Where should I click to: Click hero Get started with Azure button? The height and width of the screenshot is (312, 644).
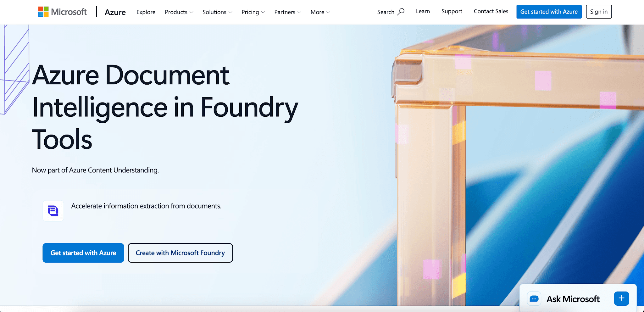(x=83, y=253)
